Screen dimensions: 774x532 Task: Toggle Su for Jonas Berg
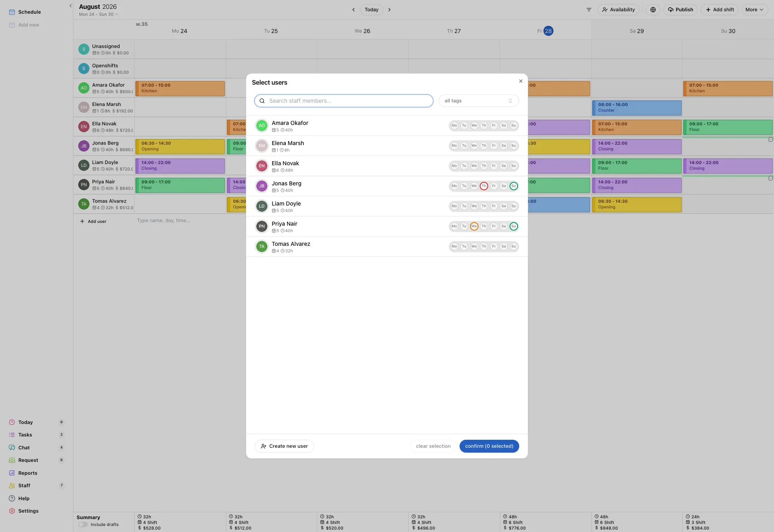point(514,186)
